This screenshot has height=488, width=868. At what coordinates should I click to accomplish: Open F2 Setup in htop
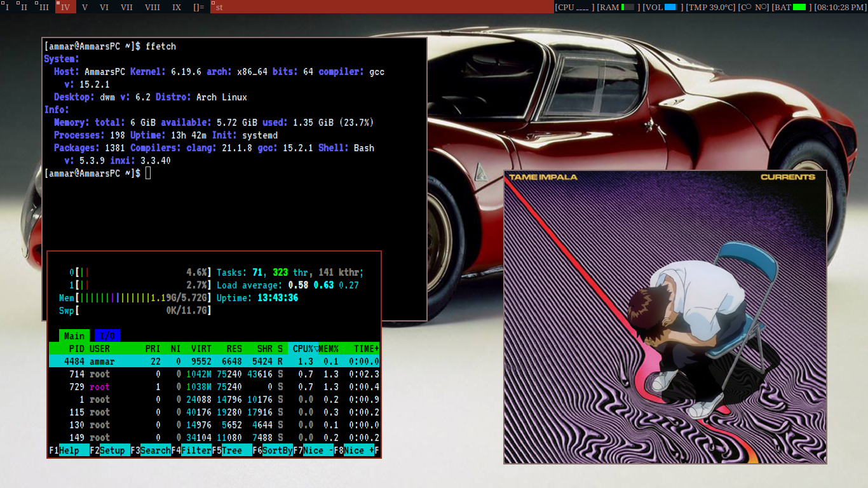coord(114,451)
